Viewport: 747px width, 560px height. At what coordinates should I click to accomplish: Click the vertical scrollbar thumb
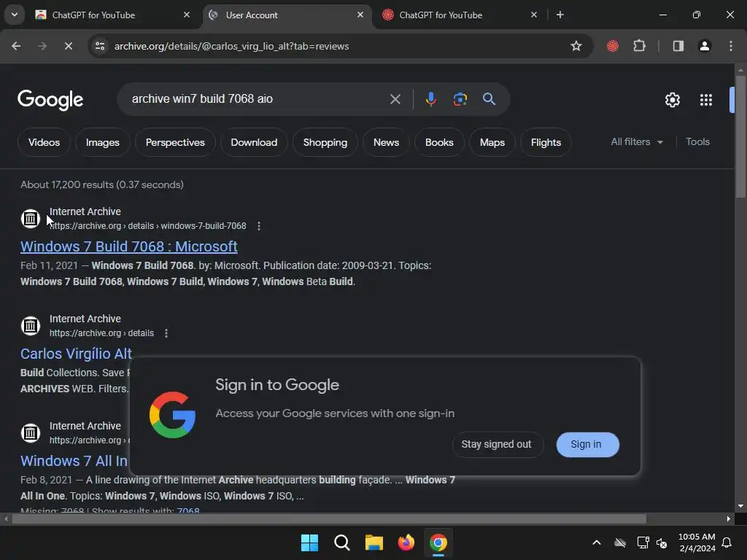click(740, 136)
